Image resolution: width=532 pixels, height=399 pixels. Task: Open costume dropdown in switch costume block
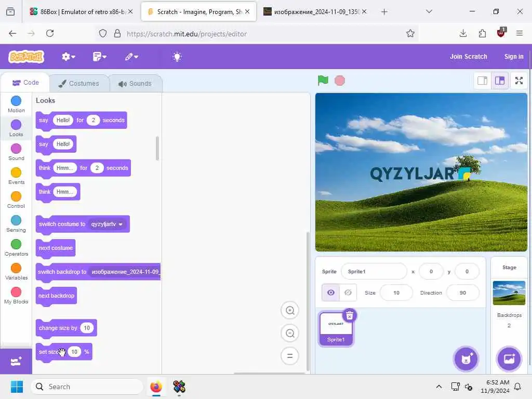pos(107,224)
